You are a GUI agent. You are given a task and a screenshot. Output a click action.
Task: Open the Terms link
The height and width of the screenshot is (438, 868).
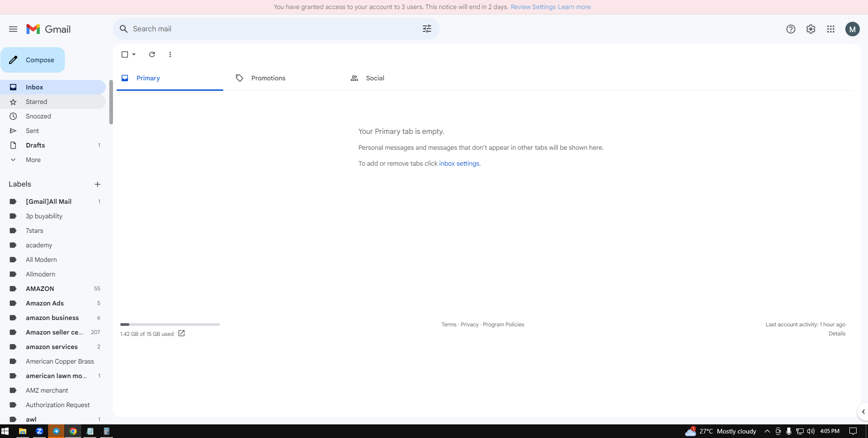(x=449, y=325)
